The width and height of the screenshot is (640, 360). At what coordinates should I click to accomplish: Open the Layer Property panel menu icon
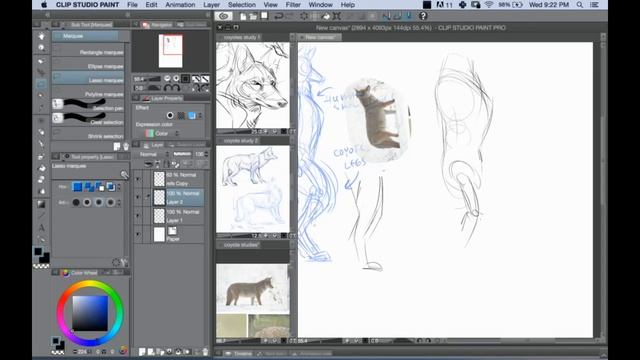(x=136, y=98)
